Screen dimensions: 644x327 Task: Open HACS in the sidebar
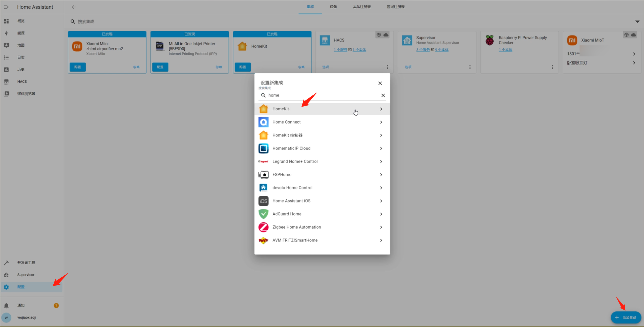pos(32,81)
